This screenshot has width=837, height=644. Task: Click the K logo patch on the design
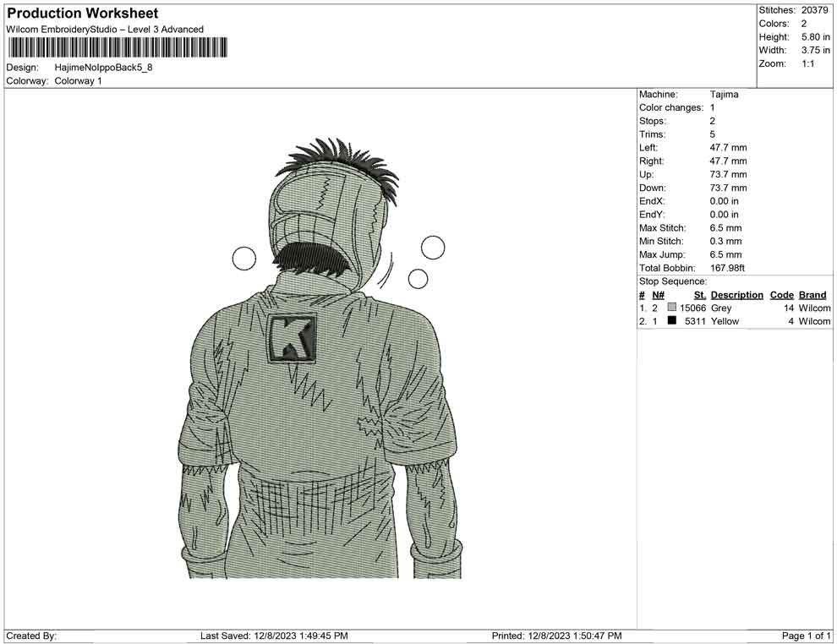(x=292, y=338)
